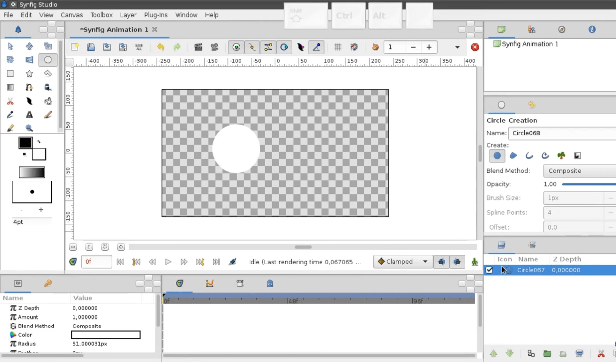Select the Rectangle tool
The image size is (616, 364).
pyautogui.click(x=10, y=73)
